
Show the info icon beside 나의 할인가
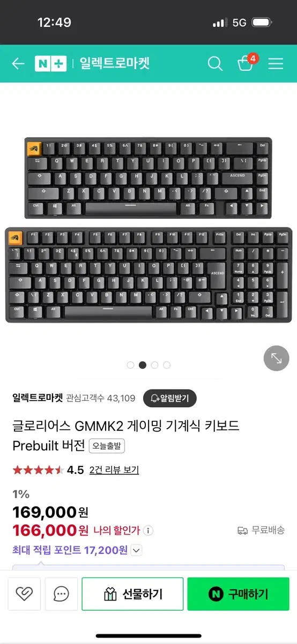tap(148, 531)
